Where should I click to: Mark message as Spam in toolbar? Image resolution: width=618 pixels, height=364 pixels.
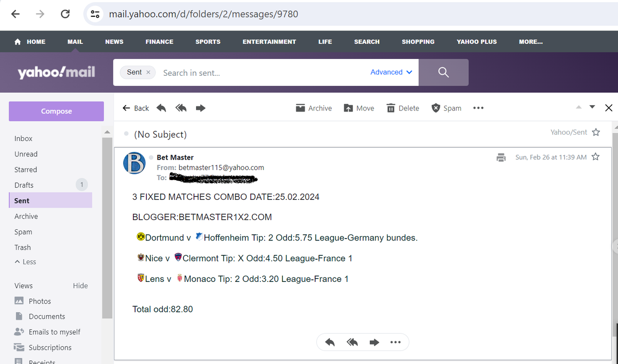(x=446, y=108)
